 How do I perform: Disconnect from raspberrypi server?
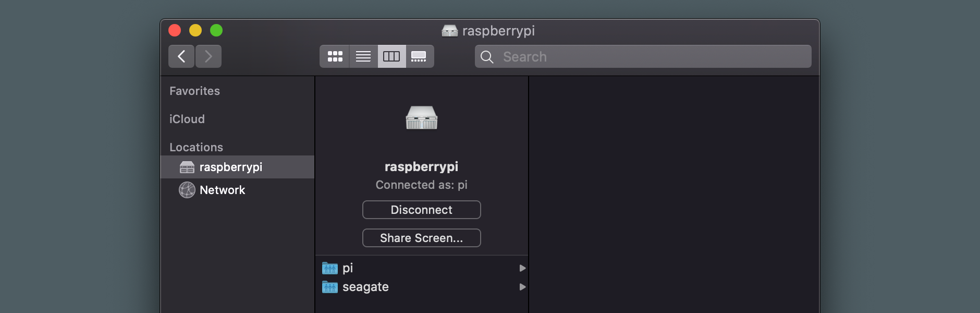click(422, 210)
